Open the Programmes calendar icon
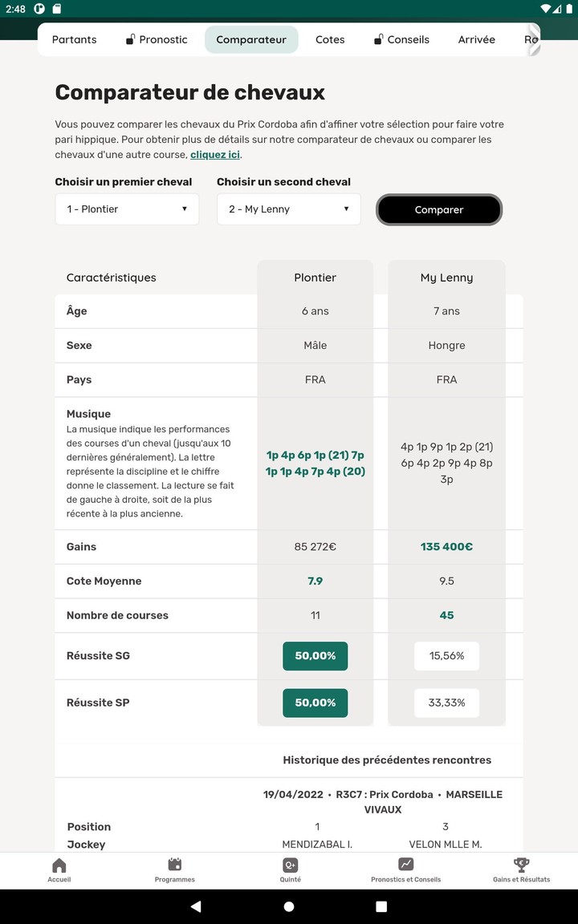 pyautogui.click(x=175, y=865)
